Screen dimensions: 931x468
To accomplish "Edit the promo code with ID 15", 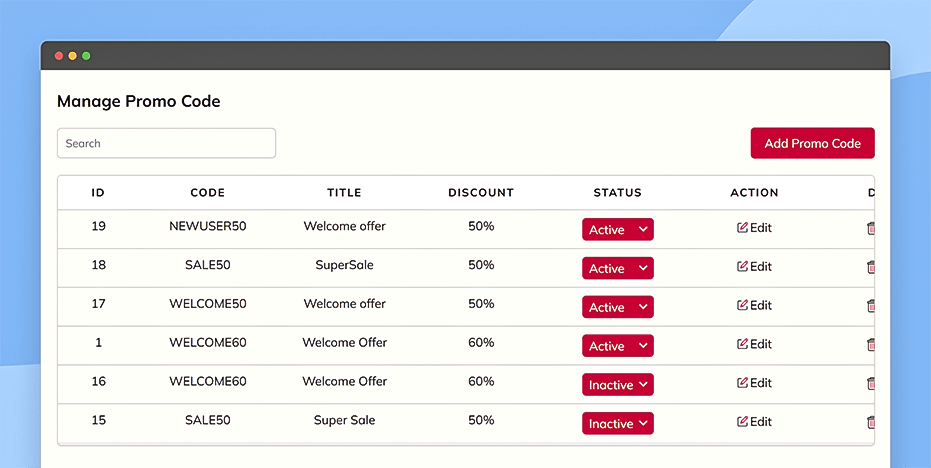I will click(x=754, y=422).
